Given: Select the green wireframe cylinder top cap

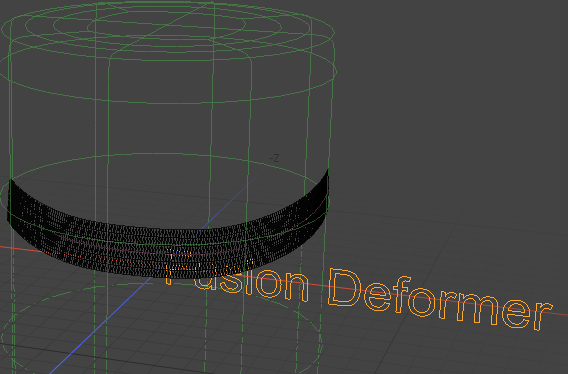Looking at the screenshot, I should tap(167, 27).
